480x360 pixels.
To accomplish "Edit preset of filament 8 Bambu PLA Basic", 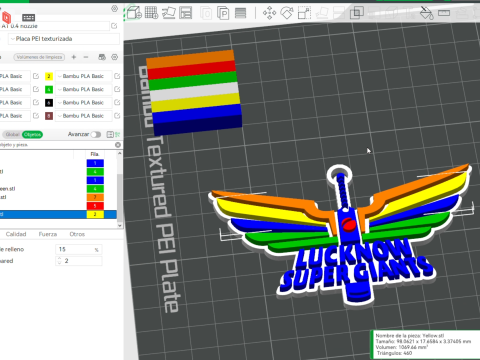I will (x=117, y=116).
